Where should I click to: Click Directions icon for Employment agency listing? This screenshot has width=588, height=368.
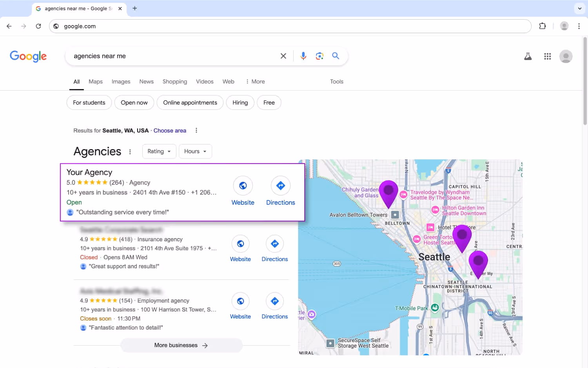[x=275, y=301]
